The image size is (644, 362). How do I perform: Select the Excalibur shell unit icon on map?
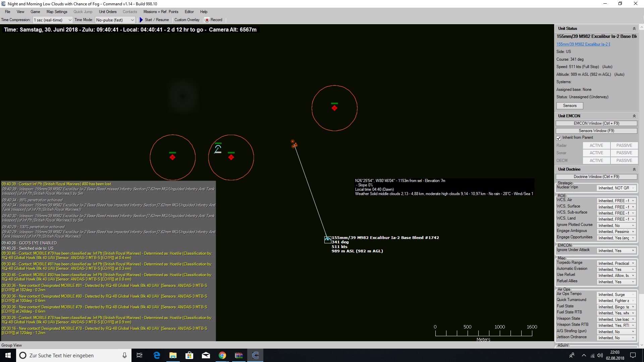click(327, 239)
